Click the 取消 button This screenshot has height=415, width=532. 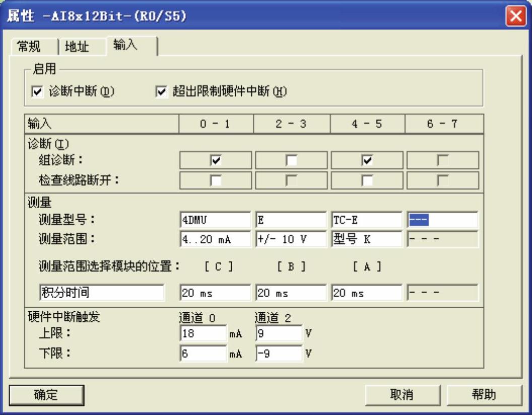click(403, 395)
